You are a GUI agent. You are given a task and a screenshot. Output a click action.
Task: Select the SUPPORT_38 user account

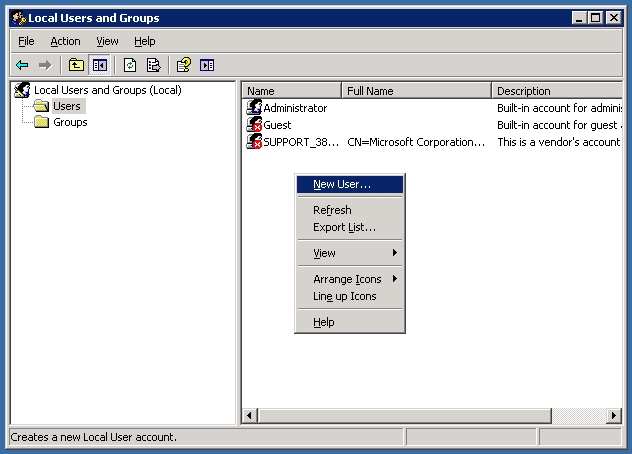tap(300, 142)
